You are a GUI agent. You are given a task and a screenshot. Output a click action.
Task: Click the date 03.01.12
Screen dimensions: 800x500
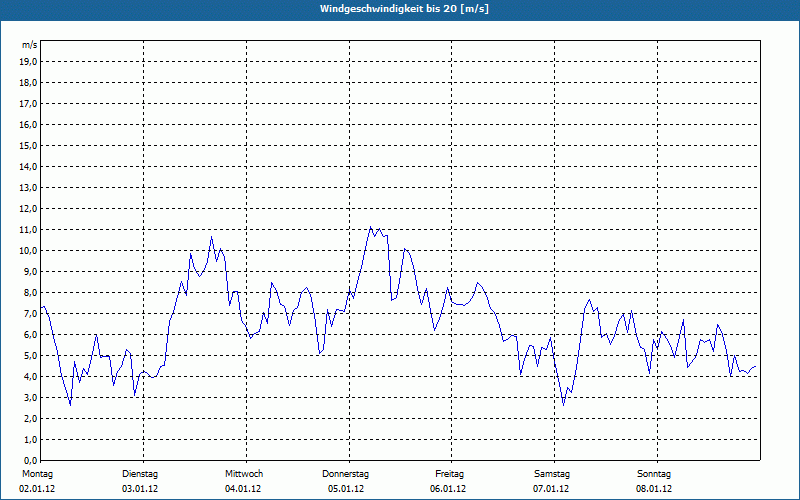point(140,489)
